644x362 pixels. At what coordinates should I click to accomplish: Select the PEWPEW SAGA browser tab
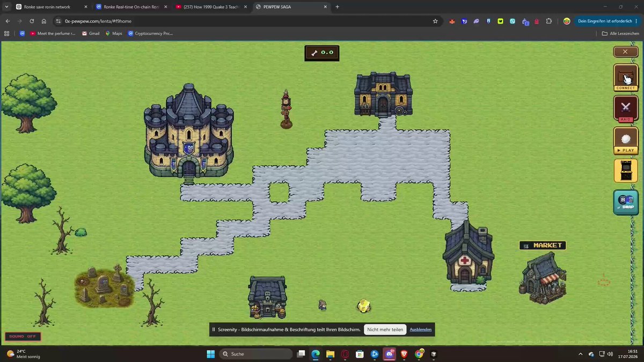(x=291, y=7)
